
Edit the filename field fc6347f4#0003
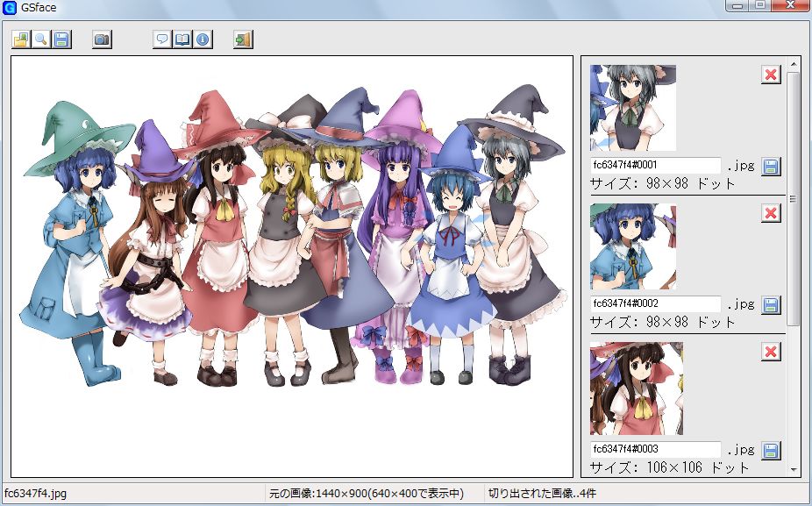[x=656, y=449]
